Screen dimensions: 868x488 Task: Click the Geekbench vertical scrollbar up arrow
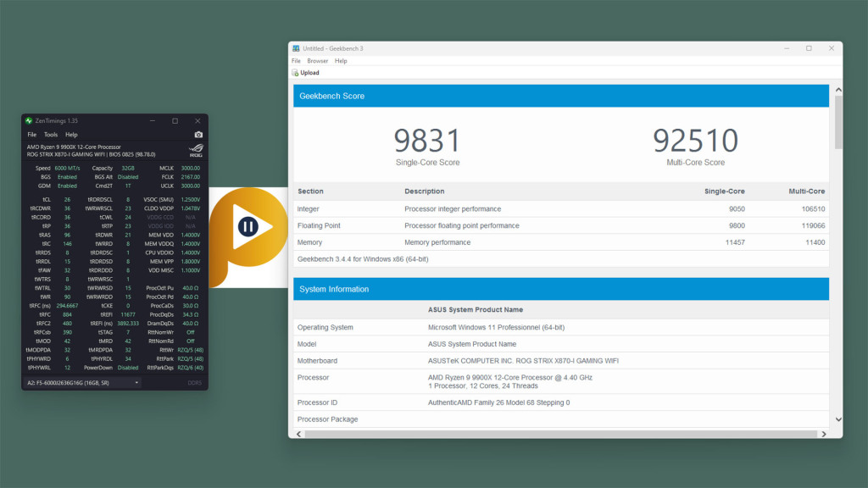pos(838,90)
